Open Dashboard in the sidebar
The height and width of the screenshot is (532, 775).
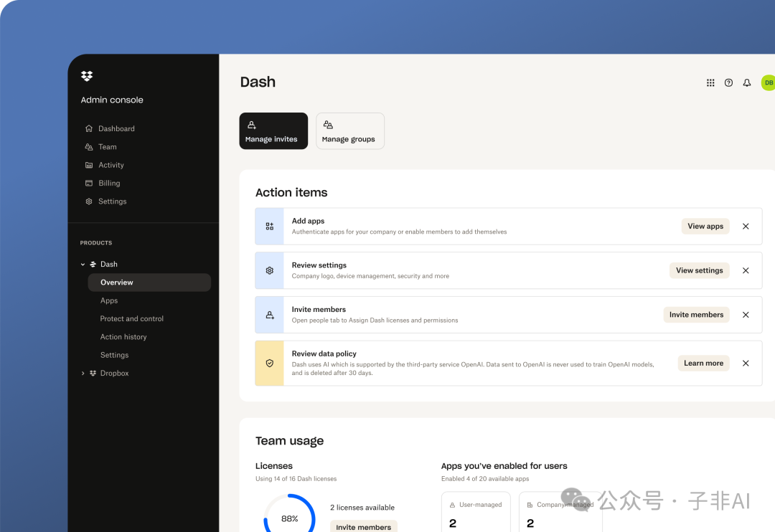(x=116, y=128)
